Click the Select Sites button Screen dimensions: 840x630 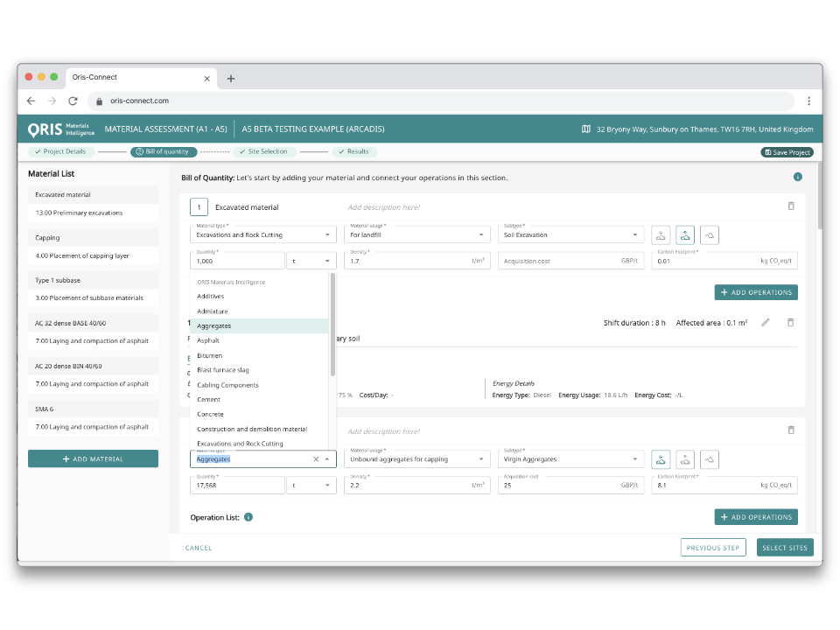click(785, 548)
